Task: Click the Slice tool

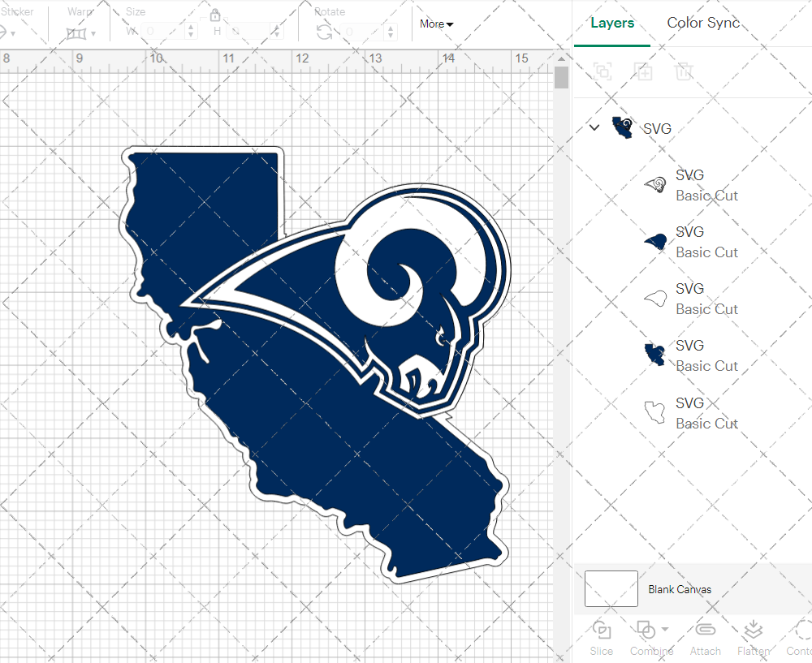Action: point(601,638)
